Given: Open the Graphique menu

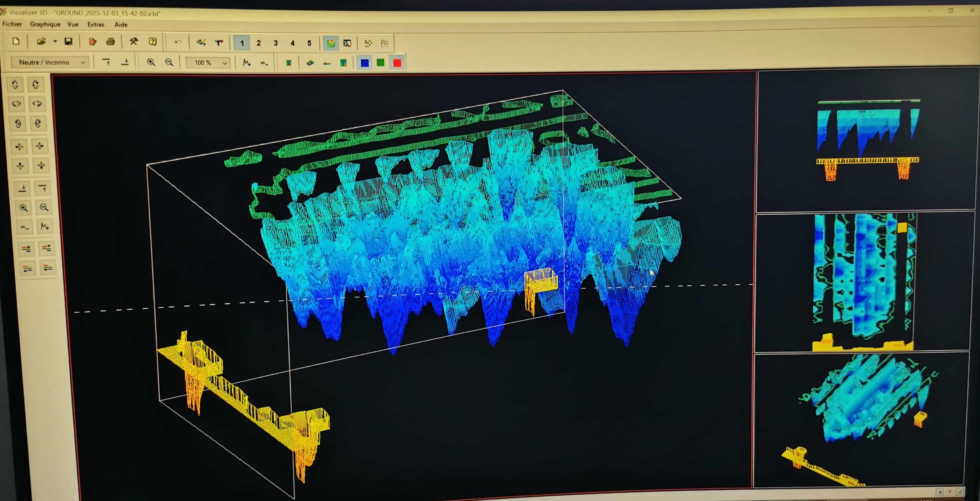Looking at the screenshot, I should click(x=45, y=24).
